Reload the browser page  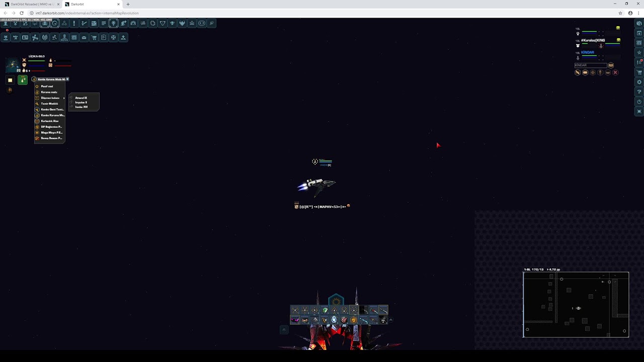click(x=22, y=13)
